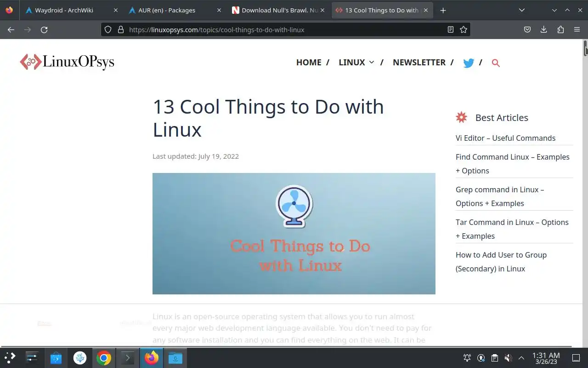Open the NEWSLETTER nav link
This screenshot has width=588, height=368.
tap(419, 63)
